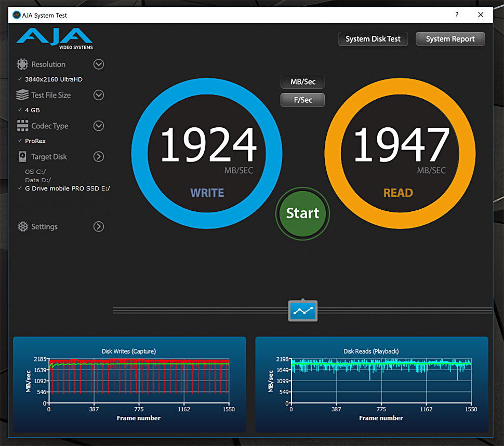Click the AJA Video Systems logo
The image size is (504, 446).
55,39
